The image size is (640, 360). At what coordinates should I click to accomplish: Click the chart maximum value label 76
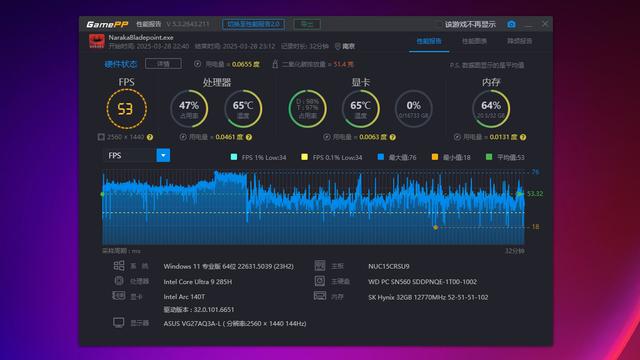click(535, 172)
